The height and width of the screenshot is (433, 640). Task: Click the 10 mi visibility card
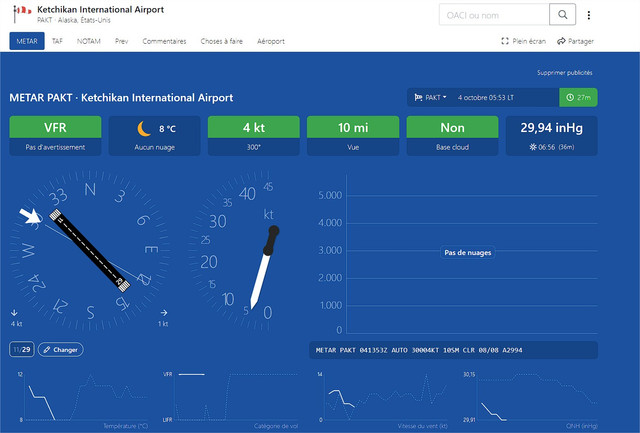353,135
